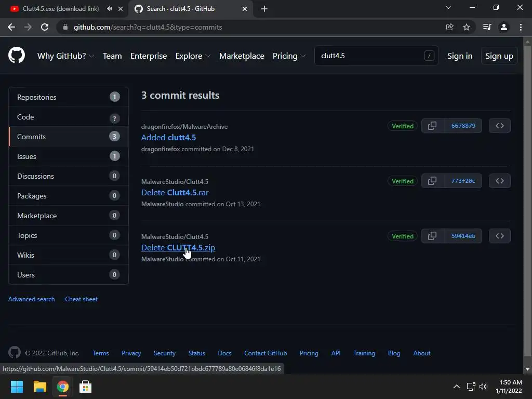Expand the Pricing dropdown in header
Screen dimensions: 532x399
[289, 56]
